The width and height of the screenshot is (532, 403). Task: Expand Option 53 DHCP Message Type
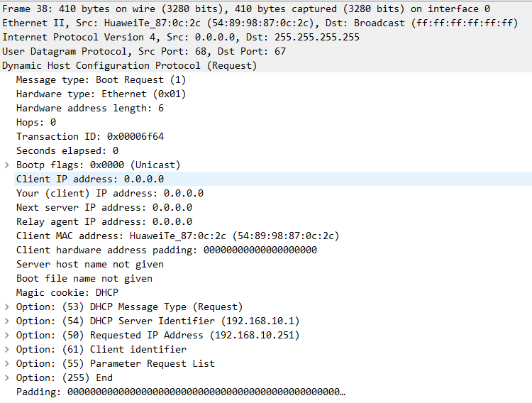tap(7, 307)
